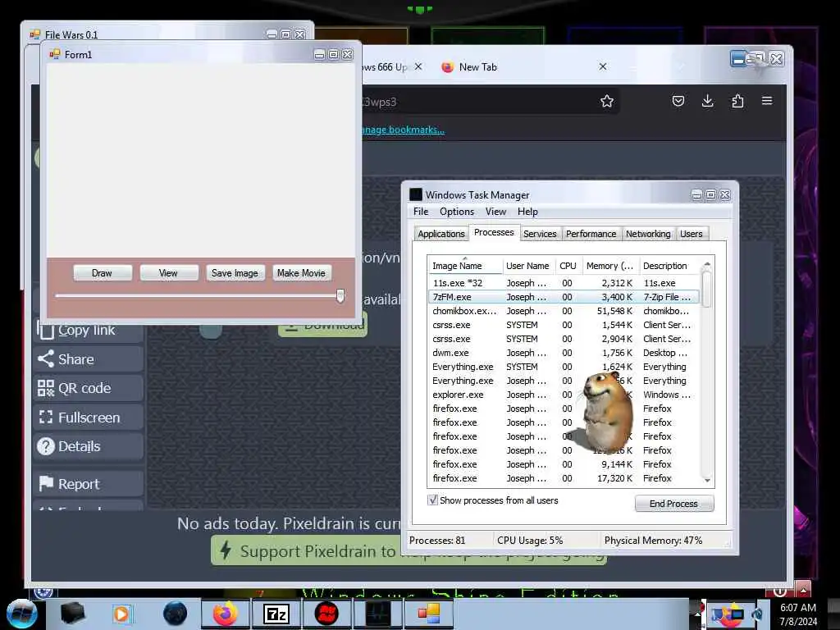Sort by Description column header
840x630 pixels.
click(x=669, y=266)
